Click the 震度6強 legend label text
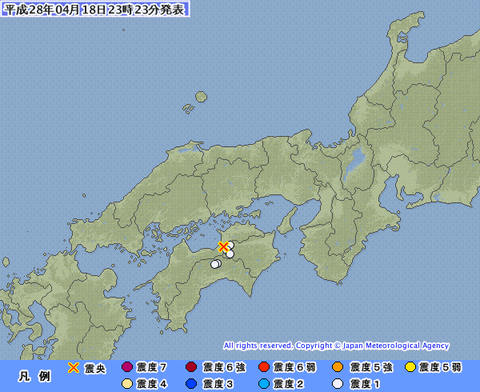 tap(224, 368)
